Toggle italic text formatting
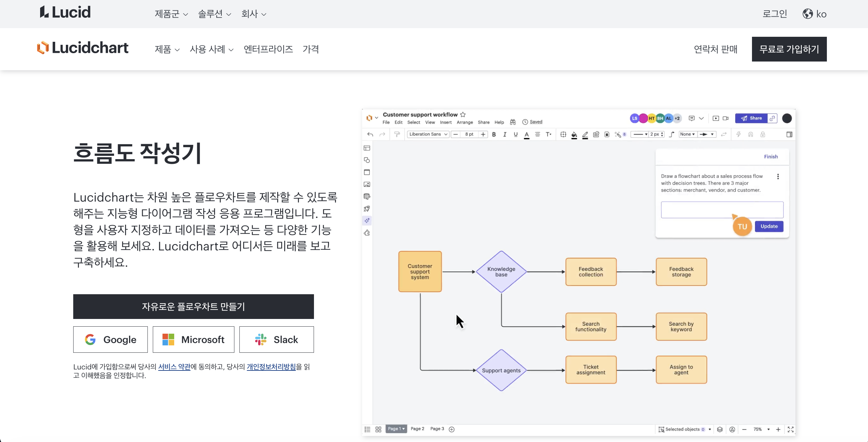Image resolution: width=868 pixels, height=442 pixels. tap(505, 134)
